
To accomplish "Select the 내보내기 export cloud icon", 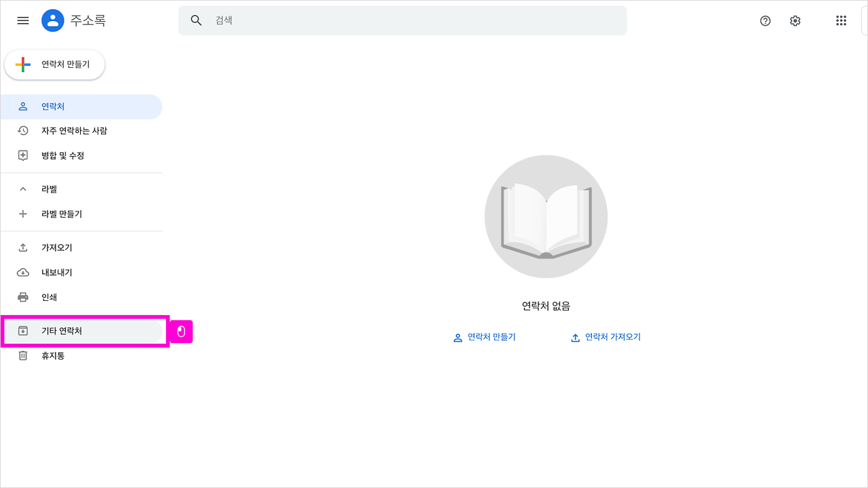I will tap(22, 272).
